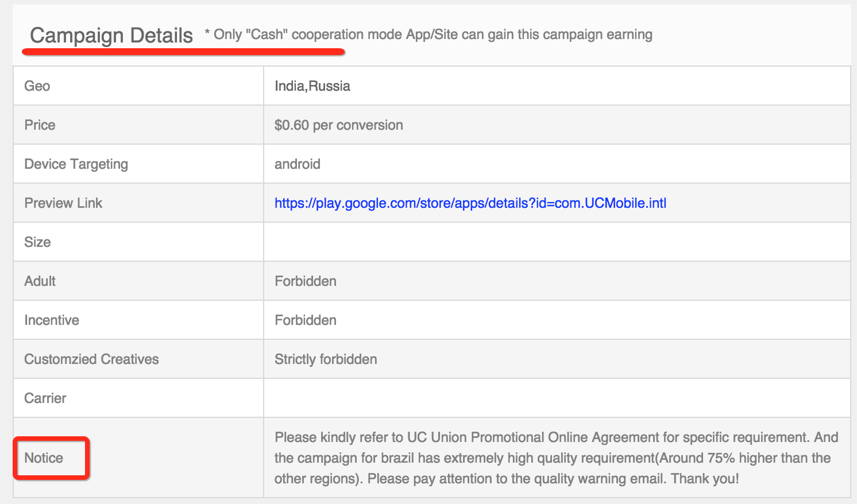This screenshot has width=857, height=504.
Task: Select the Adult row label
Action: 40,281
